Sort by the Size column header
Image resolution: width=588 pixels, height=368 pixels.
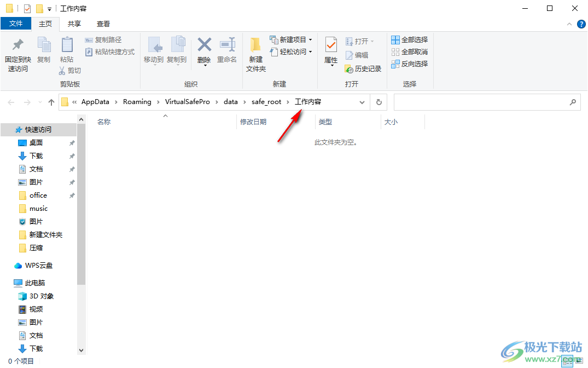(x=391, y=122)
